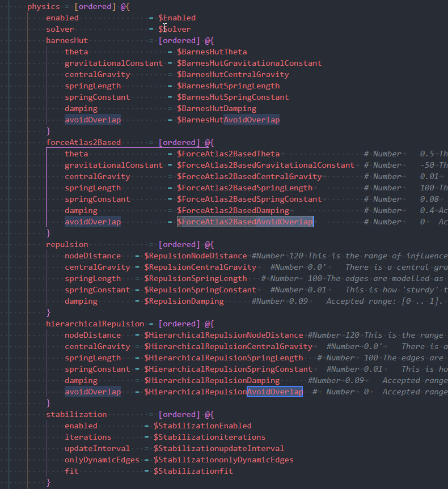Click $RepulsionNodeDistance variable
Viewport: 448px width, 489px height.
coord(196,256)
